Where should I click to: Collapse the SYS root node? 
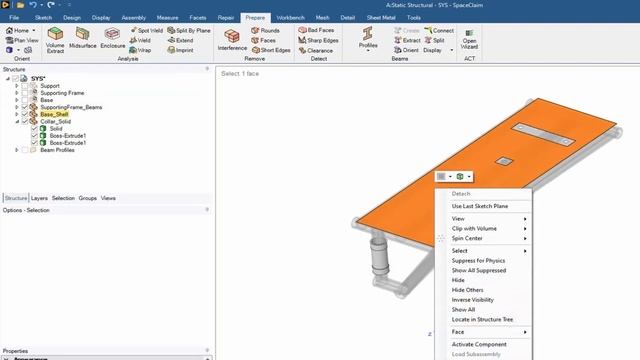[7, 78]
